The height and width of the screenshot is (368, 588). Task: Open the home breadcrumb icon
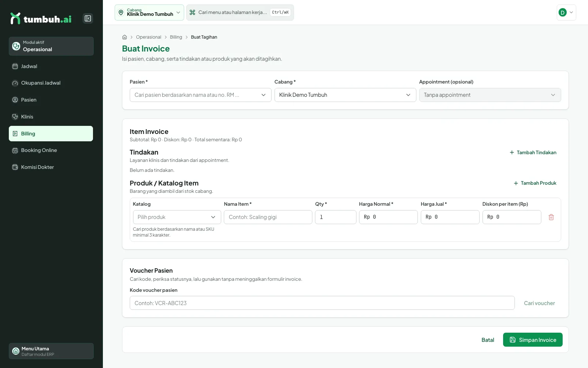point(125,37)
